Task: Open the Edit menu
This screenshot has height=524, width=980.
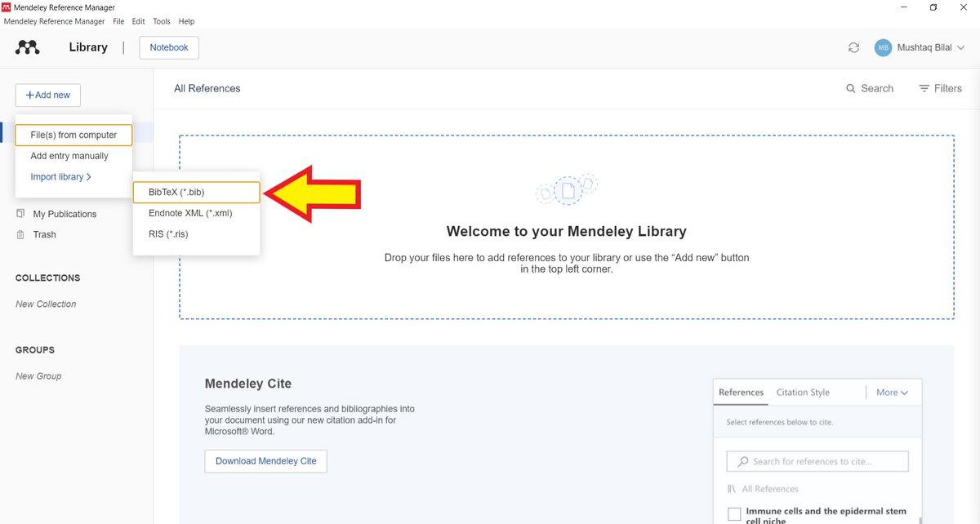Action: click(x=139, y=21)
